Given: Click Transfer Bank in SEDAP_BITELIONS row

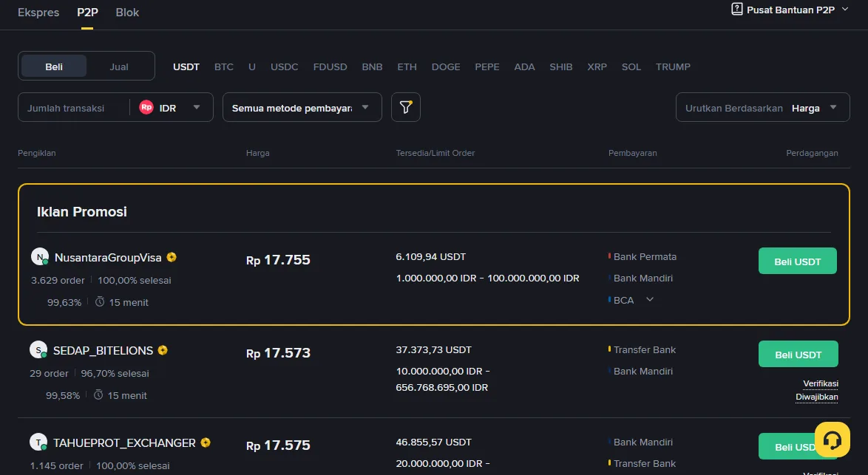Looking at the screenshot, I should tap(645, 349).
